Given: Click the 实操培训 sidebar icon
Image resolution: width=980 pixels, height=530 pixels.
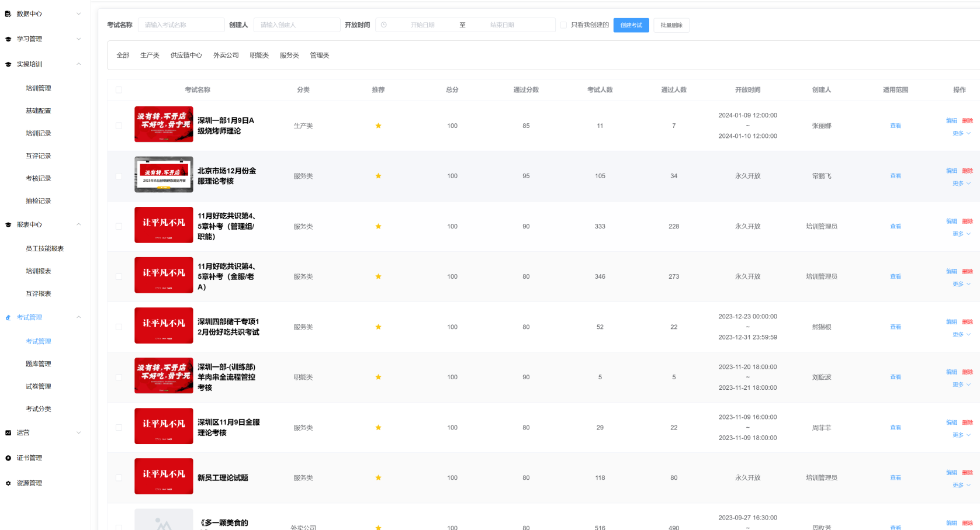Looking at the screenshot, I should click(x=8, y=64).
